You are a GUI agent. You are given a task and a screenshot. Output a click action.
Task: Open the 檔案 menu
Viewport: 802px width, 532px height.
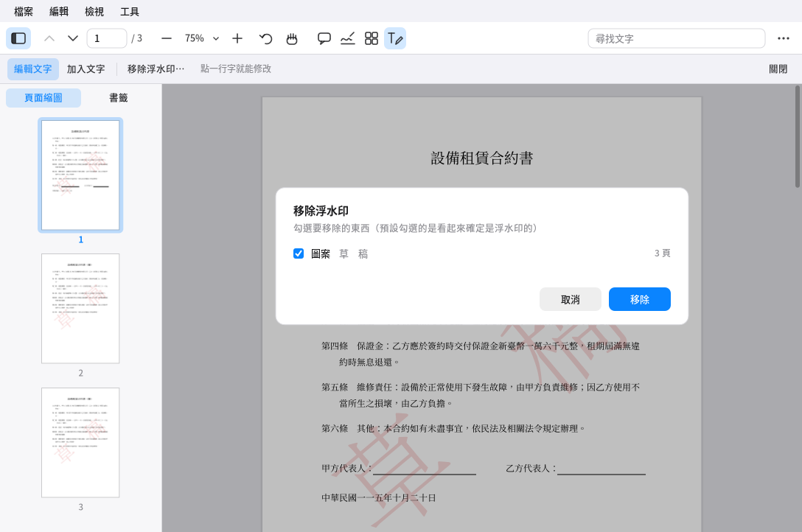click(24, 11)
